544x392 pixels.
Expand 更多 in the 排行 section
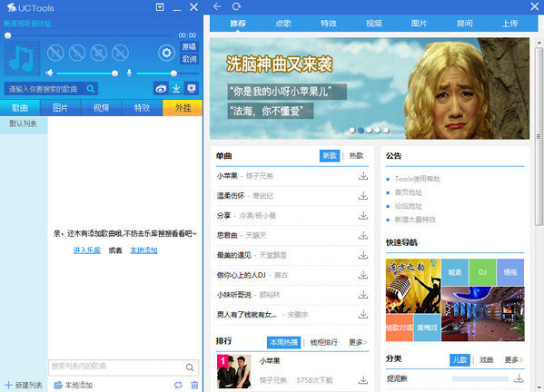358,342
